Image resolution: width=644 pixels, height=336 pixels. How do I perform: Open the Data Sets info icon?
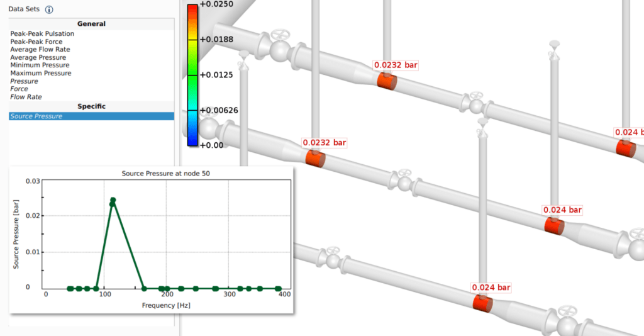[x=49, y=9]
